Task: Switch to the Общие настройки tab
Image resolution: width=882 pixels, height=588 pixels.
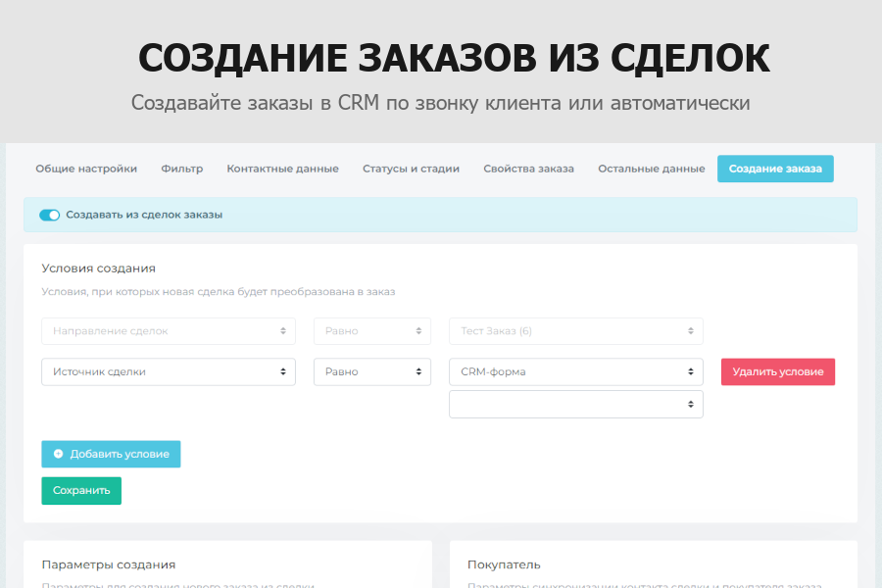Action: click(85, 168)
